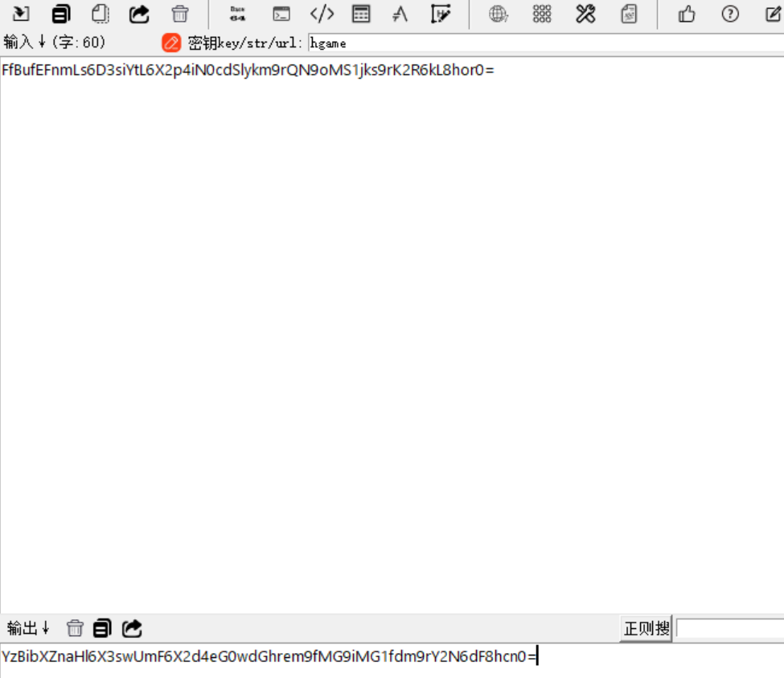
Task: Click the globe network icon
Action: coord(499,14)
